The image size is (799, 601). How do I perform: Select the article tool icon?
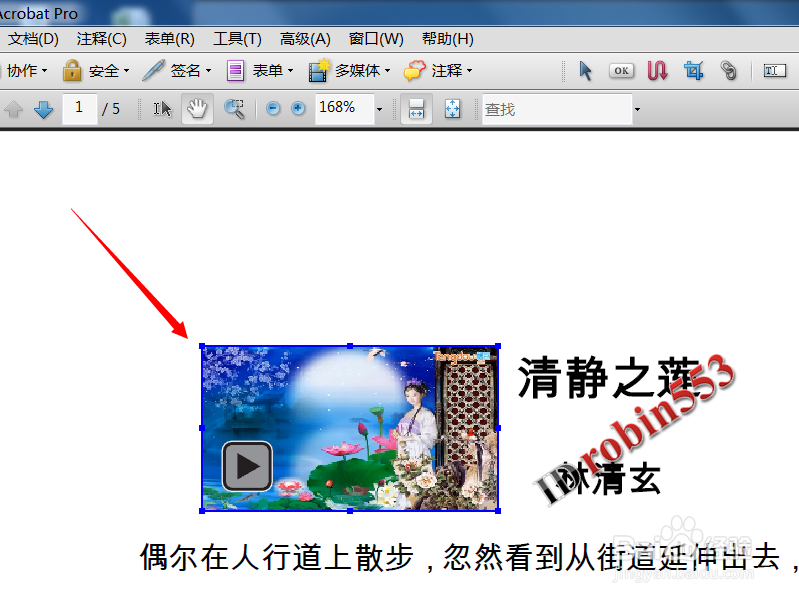[x=657, y=70]
